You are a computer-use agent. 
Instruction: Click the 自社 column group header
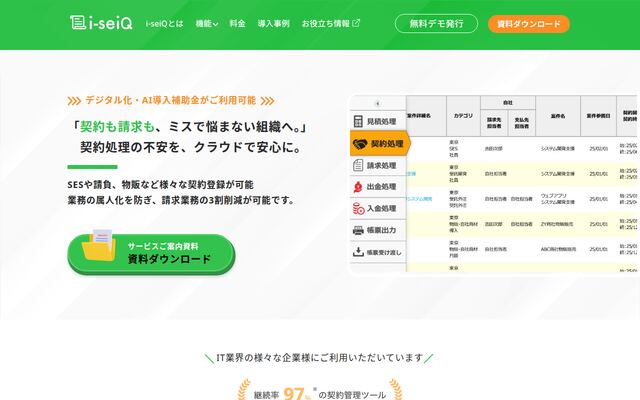[x=508, y=103]
